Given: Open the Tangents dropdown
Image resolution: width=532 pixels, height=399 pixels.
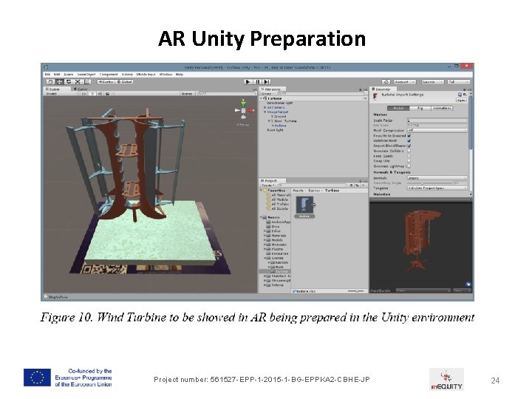Looking at the screenshot, I should (437, 188).
